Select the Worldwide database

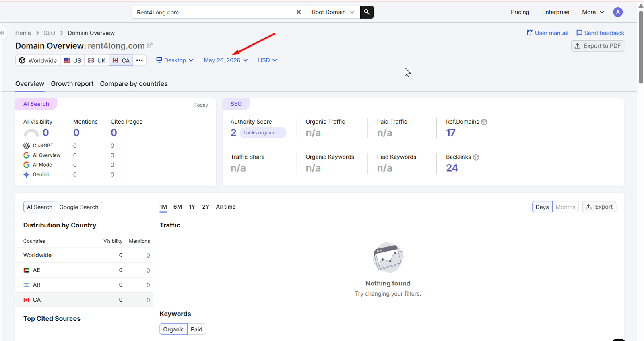coord(38,60)
